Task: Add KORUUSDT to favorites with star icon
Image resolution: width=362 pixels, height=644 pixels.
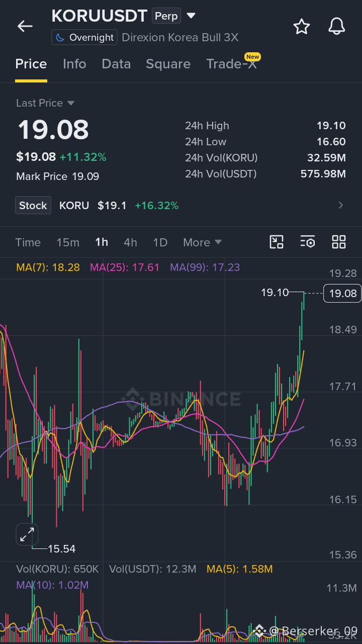Action: pyautogui.click(x=301, y=26)
